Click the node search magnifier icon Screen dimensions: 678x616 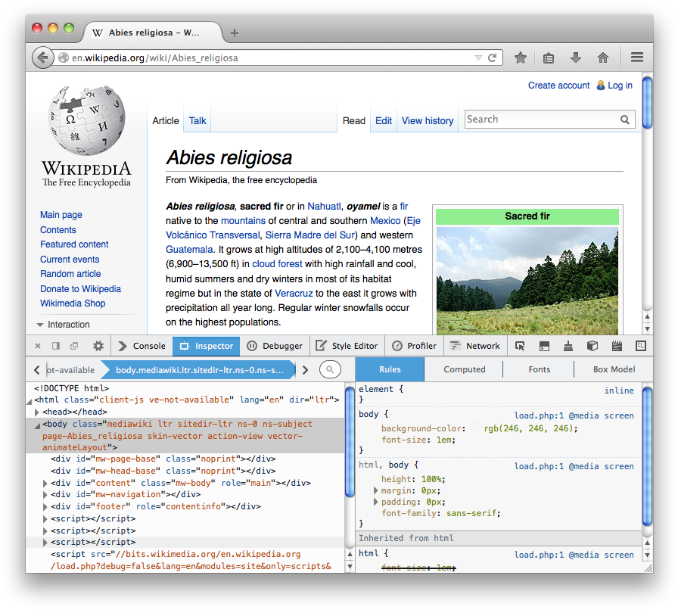click(329, 370)
